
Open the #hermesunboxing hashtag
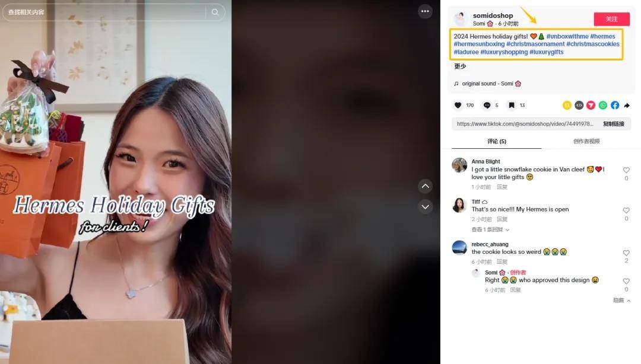[479, 44]
